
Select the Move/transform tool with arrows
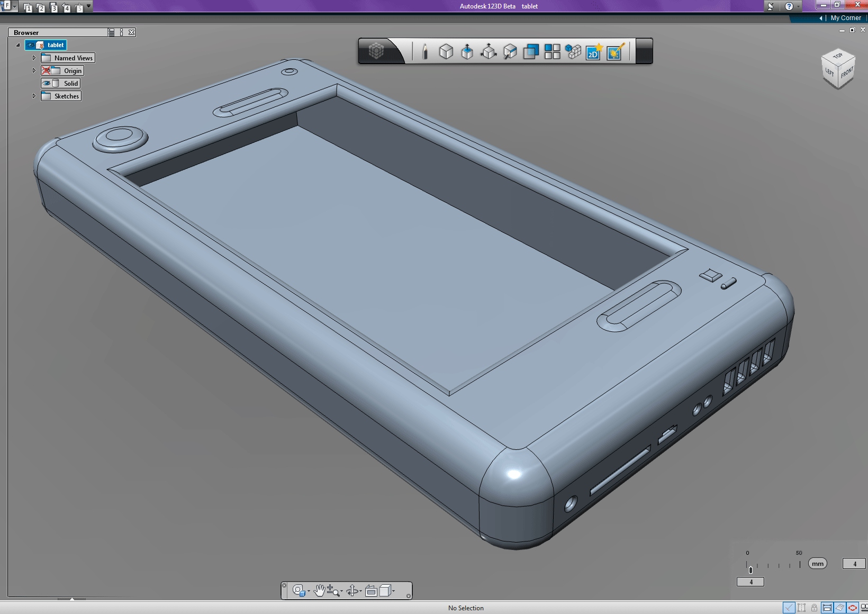pos(489,51)
